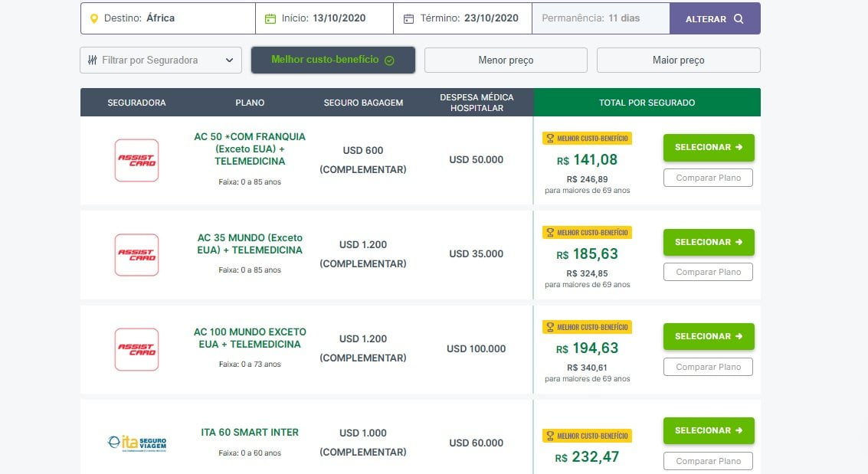Change the Início date 13/10/2020
868x474 pixels.
tap(324, 18)
